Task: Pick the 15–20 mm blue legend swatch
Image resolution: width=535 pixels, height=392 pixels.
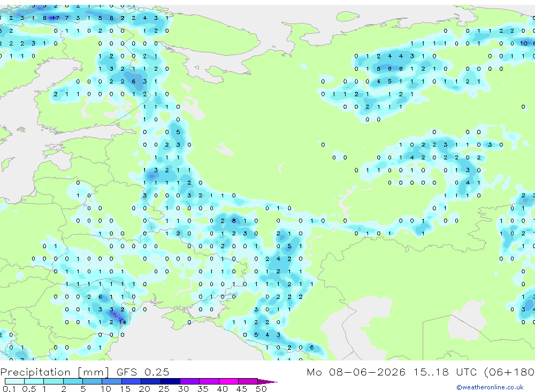Action: (x=132, y=381)
